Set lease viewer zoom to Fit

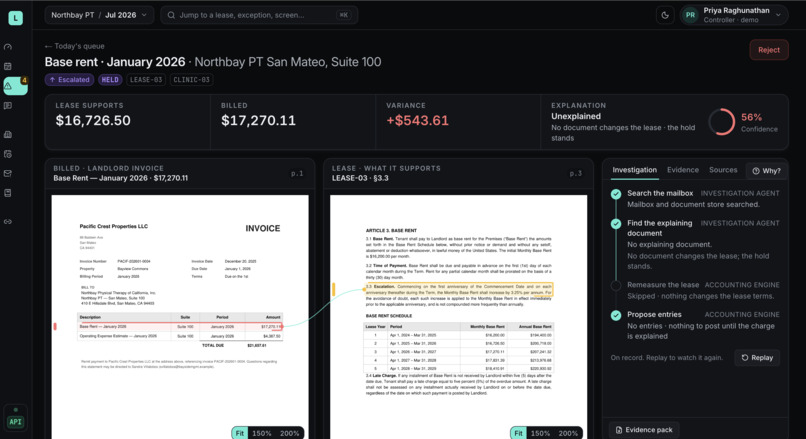(x=518, y=433)
